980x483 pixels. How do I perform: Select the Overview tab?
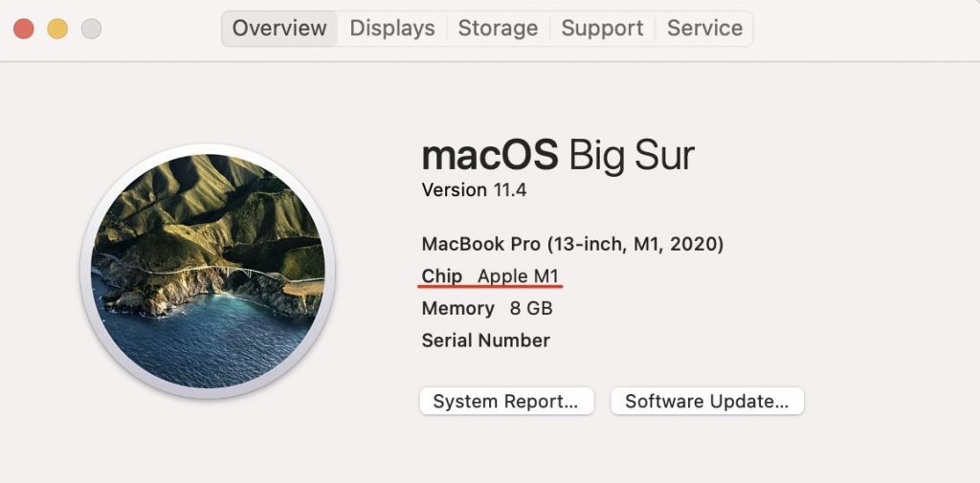(280, 29)
